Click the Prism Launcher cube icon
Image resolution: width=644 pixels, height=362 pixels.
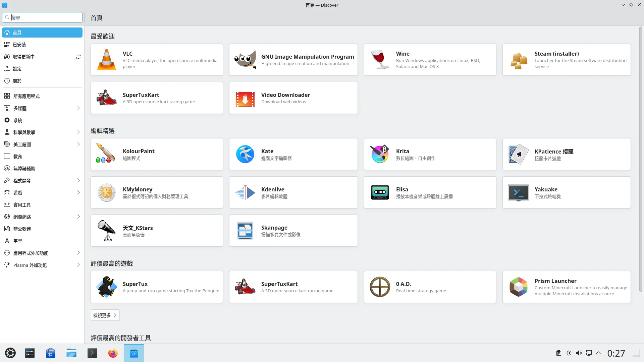coord(518,287)
